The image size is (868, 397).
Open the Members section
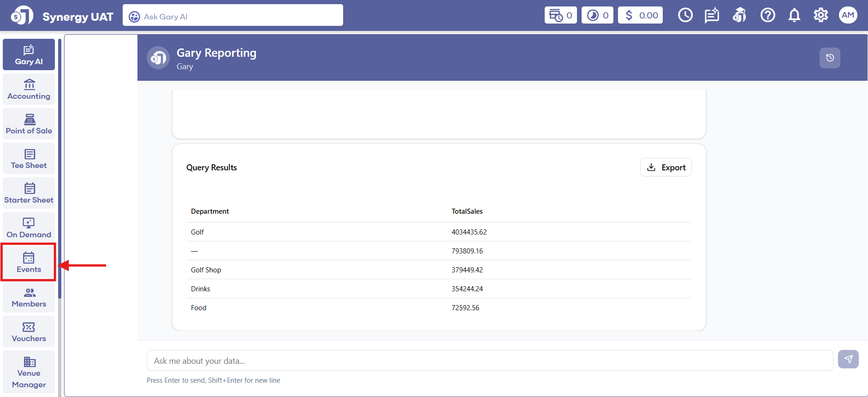(x=29, y=297)
